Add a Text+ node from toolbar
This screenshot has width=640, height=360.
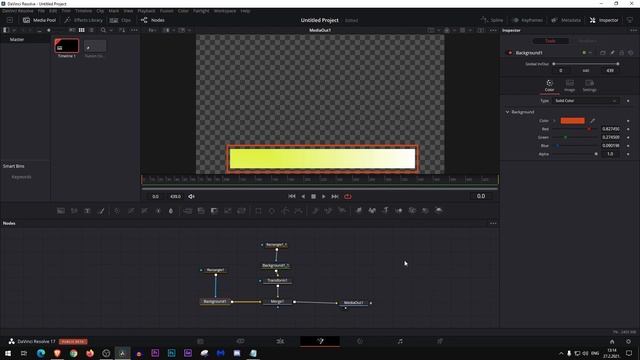point(87,211)
